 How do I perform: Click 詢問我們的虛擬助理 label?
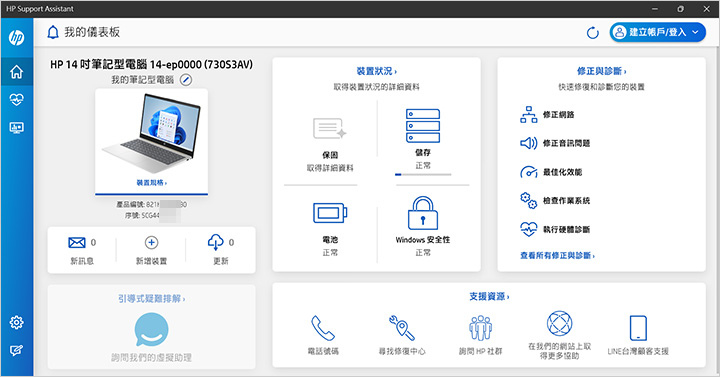coord(152,357)
